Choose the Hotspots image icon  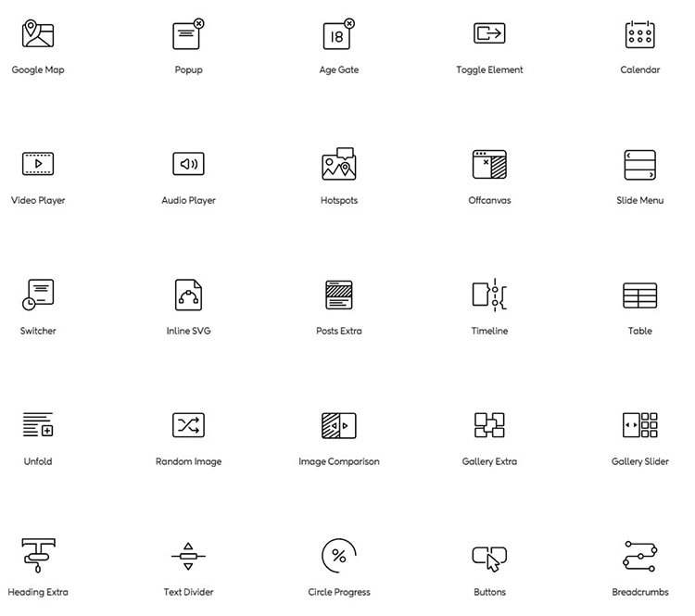(339, 164)
